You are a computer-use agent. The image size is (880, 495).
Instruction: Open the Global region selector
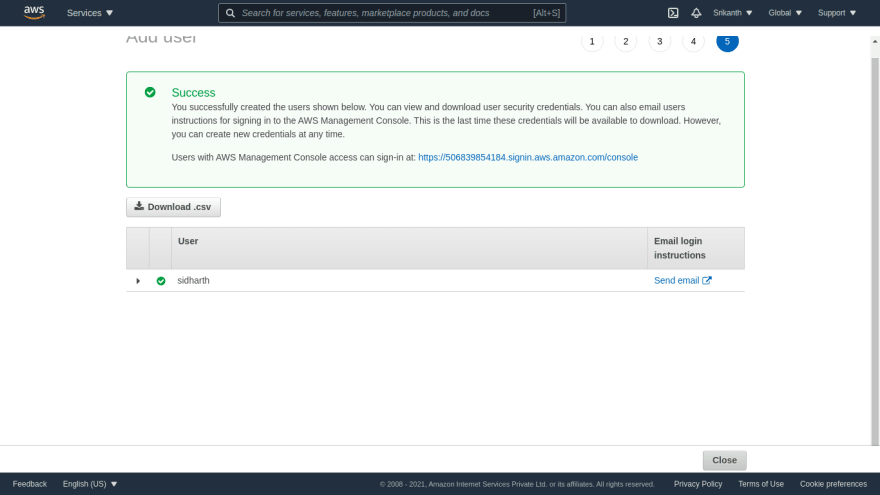[785, 13]
